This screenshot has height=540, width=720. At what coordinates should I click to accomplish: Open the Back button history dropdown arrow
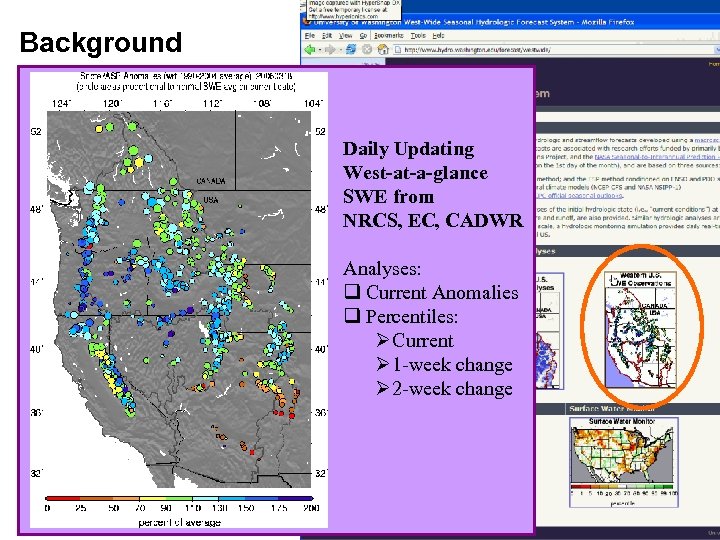pyautogui.click(x=320, y=50)
